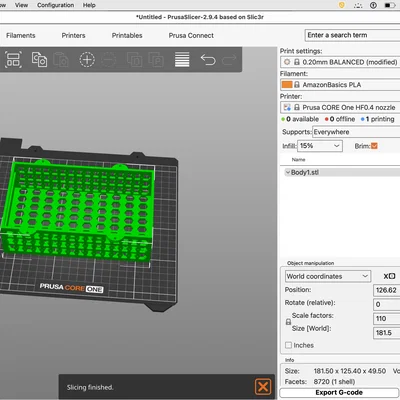Open the Help menu
400x400 pixels.
pos(89,5)
